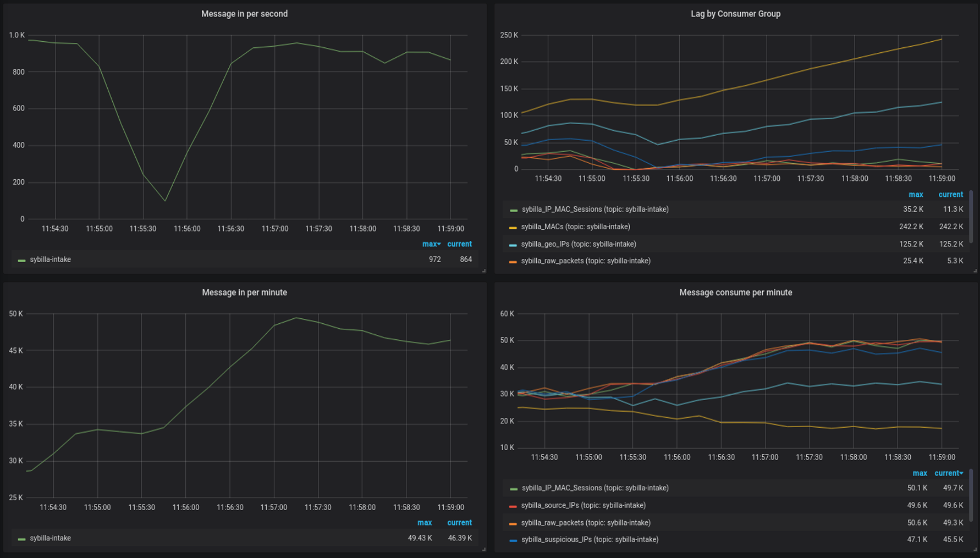
Task: Toggle sybilla_suspicious_IPs series in consume panel
Action: (590, 540)
